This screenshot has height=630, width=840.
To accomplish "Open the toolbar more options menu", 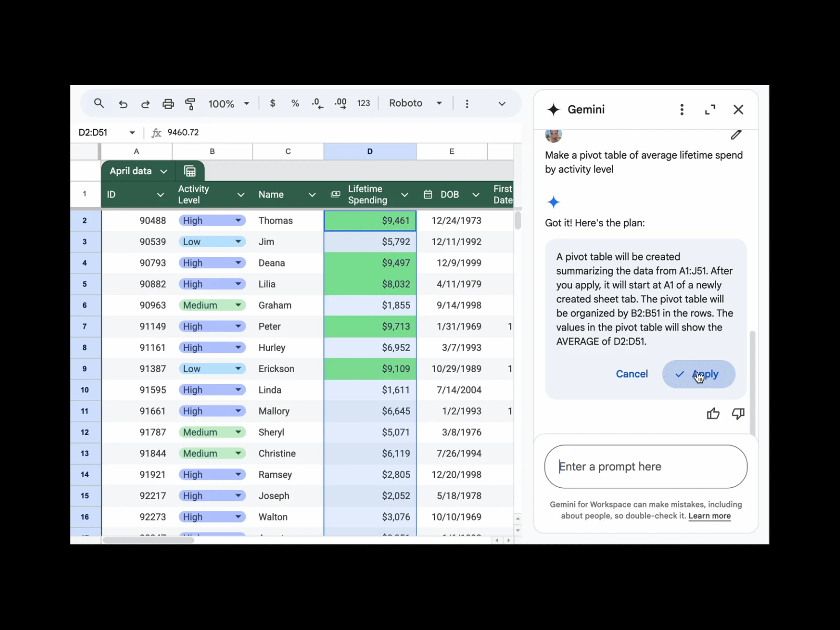I will click(467, 103).
